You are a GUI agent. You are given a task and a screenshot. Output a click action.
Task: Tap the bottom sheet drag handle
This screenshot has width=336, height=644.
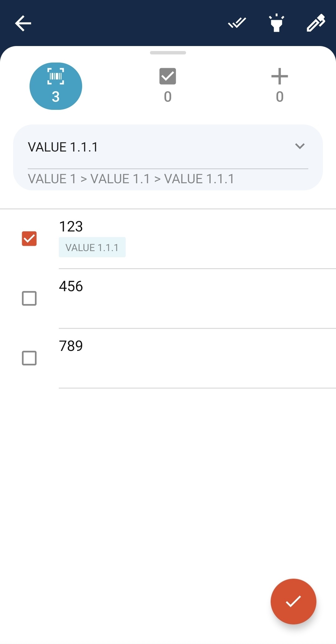tap(168, 53)
